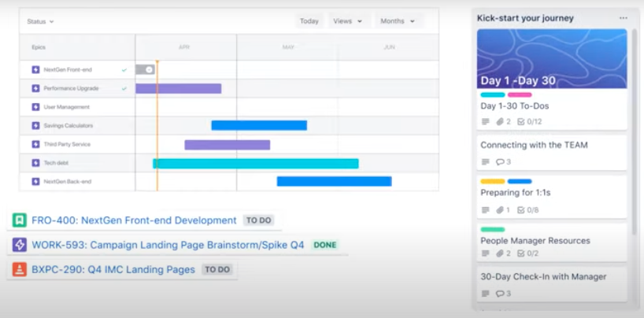Click the green story icon beside FRO-400

[x=20, y=220]
